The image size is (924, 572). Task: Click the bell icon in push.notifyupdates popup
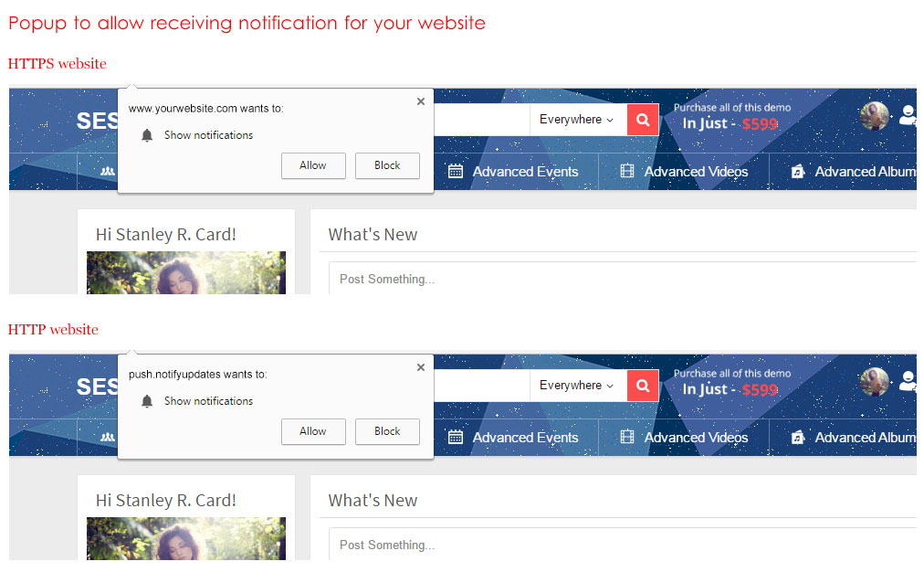(147, 401)
